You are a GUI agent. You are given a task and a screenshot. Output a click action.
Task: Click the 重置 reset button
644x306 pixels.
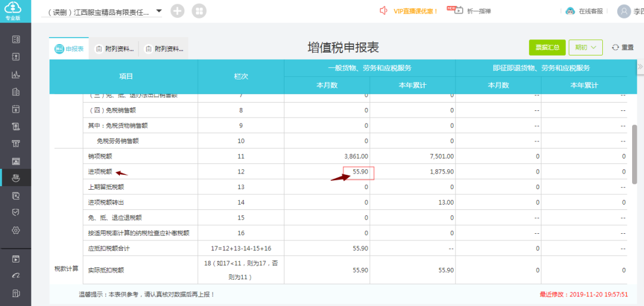point(623,47)
